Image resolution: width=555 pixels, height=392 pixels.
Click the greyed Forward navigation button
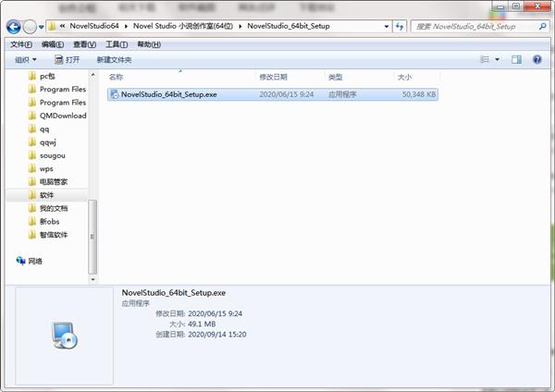point(30,27)
